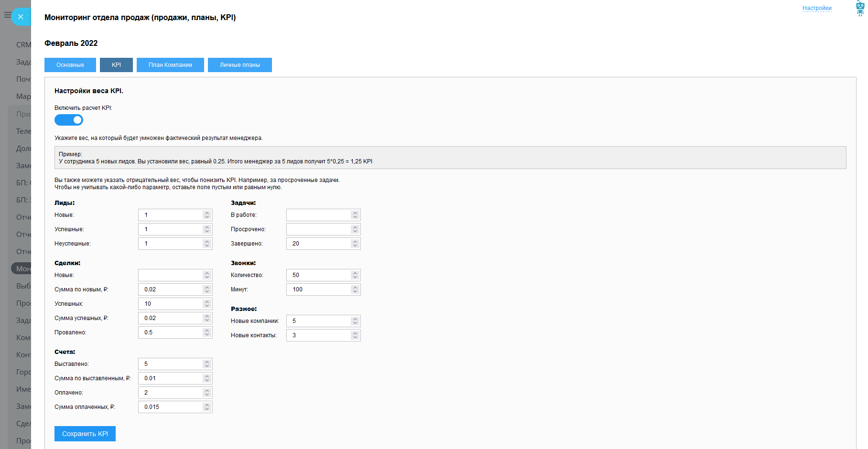Click the Сумма оплаченных weight field
The height and width of the screenshot is (449, 868).
point(170,407)
